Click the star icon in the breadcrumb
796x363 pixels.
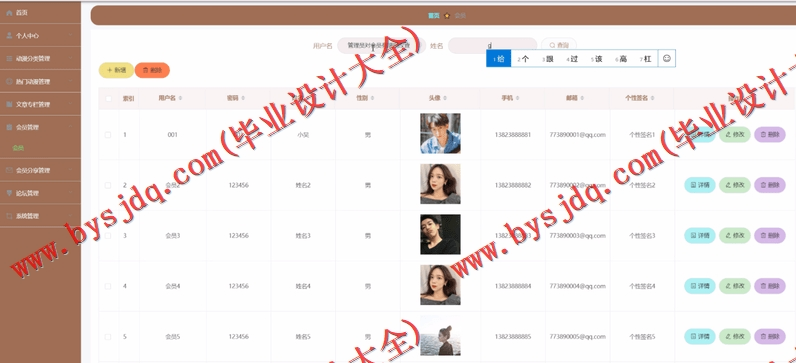pos(447,15)
